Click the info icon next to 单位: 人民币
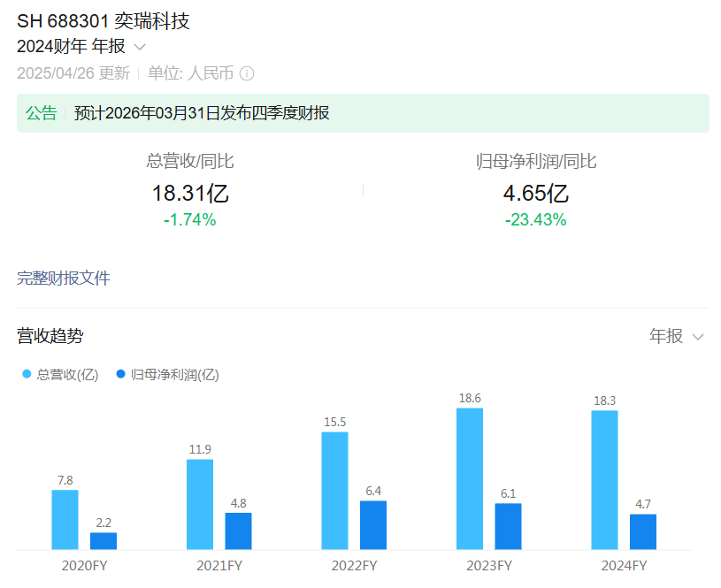The width and height of the screenshot is (721, 588). 247,73
